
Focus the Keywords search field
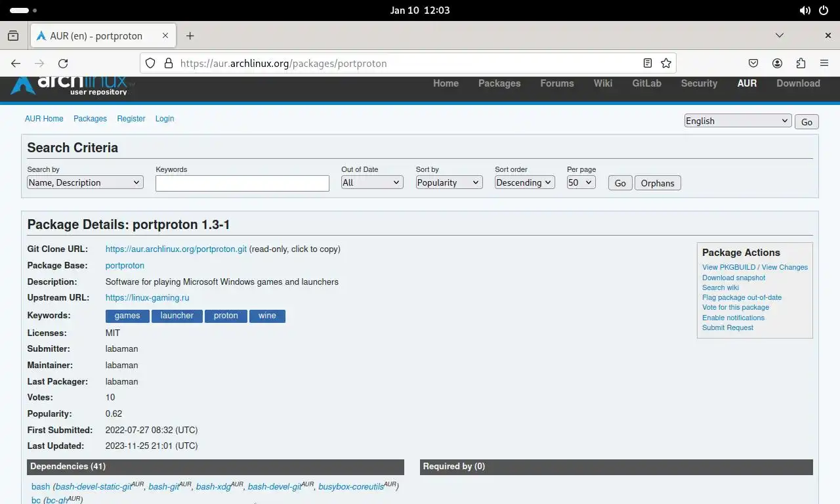[242, 183]
